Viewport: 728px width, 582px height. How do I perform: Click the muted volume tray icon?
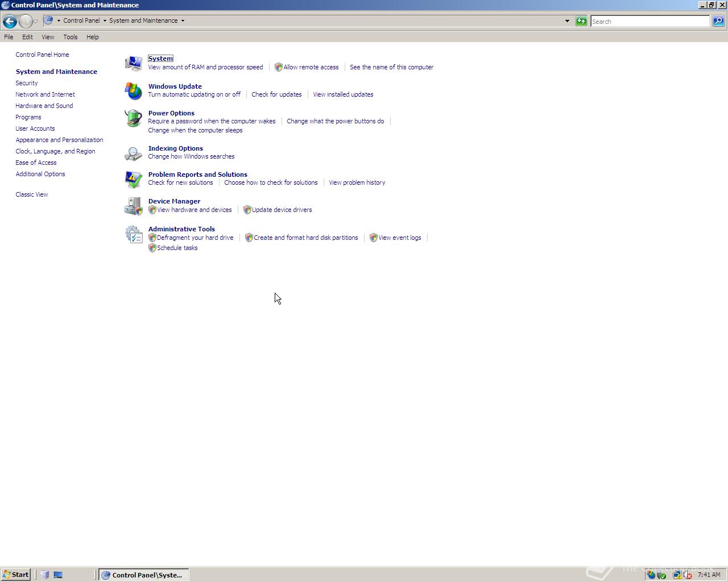(687, 575)
